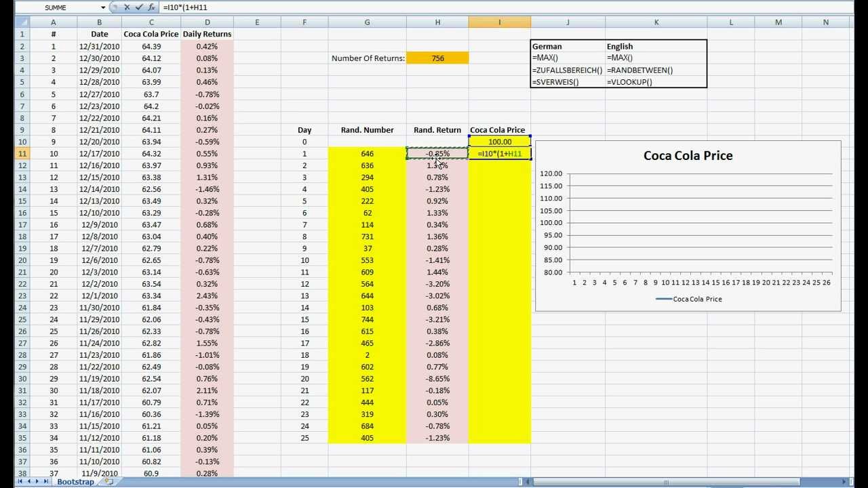Click the date cell 12/31/2010

99,46
